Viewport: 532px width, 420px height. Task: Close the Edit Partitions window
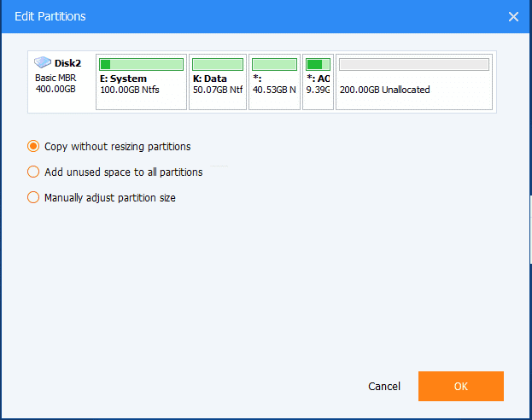[x=513, y=16]
